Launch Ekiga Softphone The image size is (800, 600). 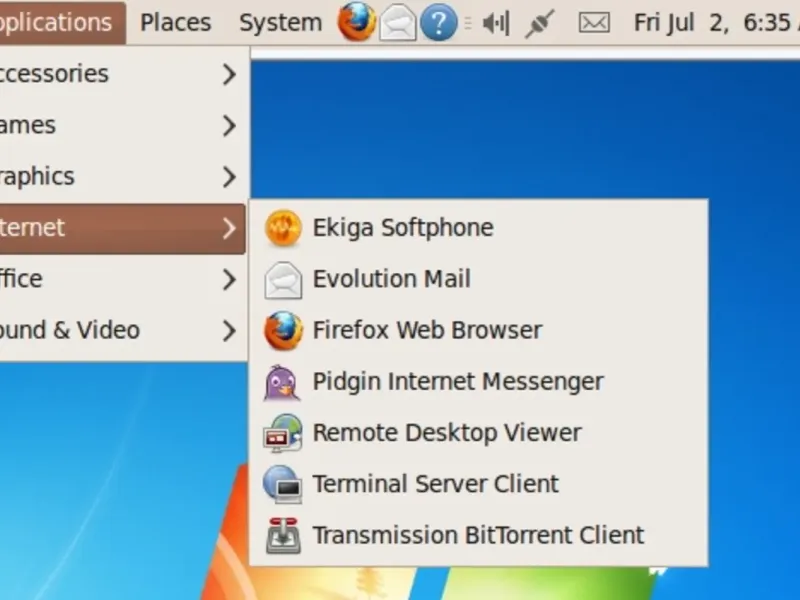pyautogui.click(x=479, y=228)
